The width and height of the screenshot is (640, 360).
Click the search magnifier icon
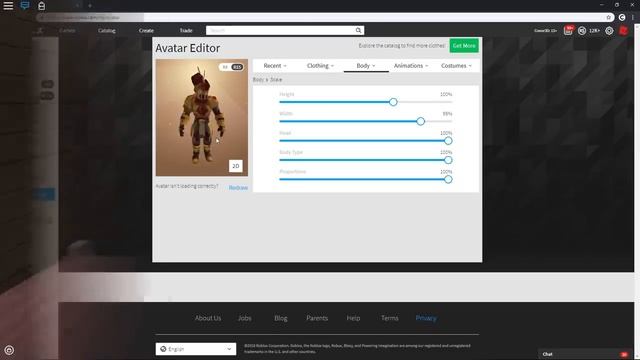click(x=358, y=30)
